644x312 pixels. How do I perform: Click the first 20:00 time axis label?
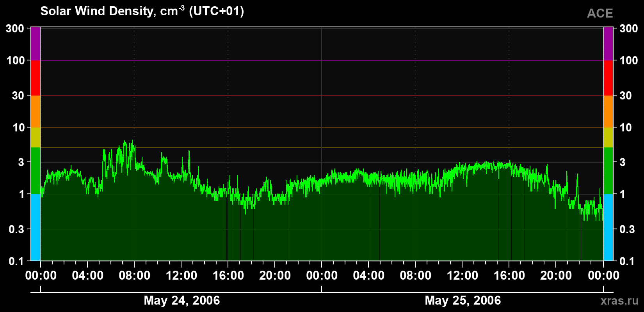coord(275,276)
